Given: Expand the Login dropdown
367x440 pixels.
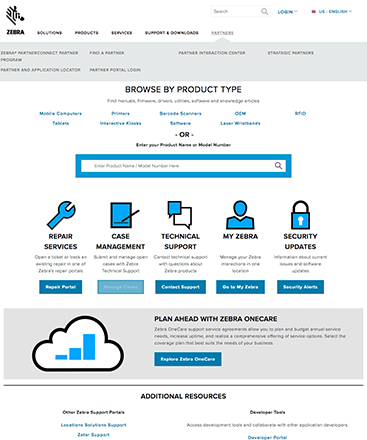Looking at the screenshot, I should pos(287,12).
